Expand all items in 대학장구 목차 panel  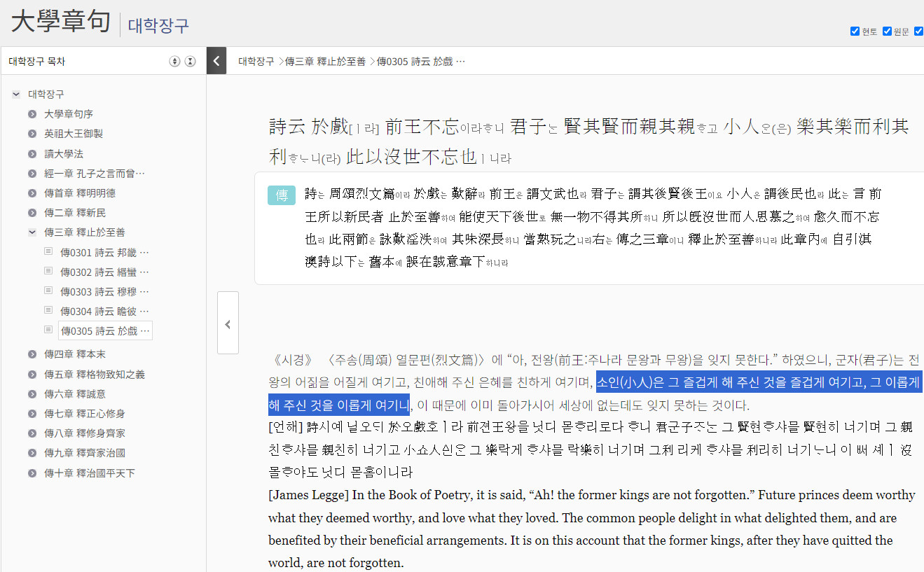[x=175, y=62]
